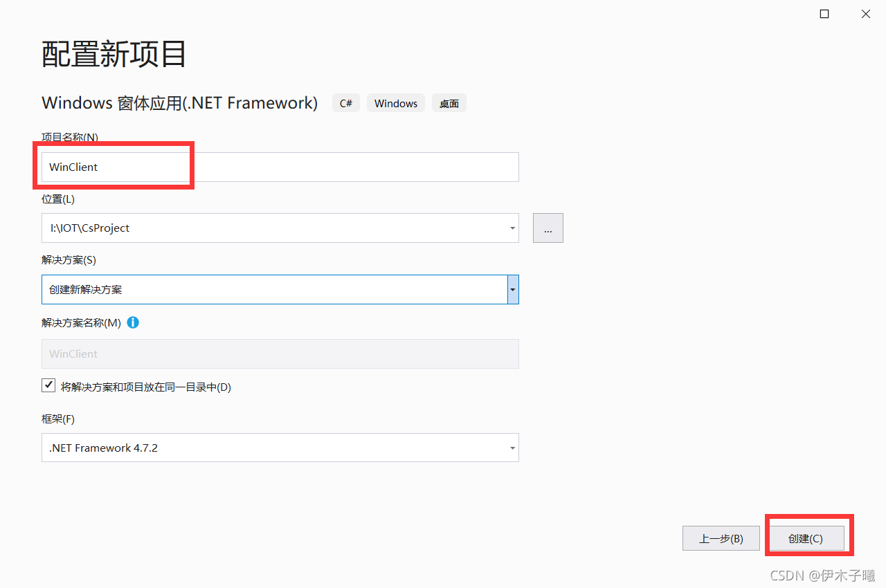The image size is (886, 588).
Task: Focus the project name field containing WinClient
Action: click(x=280, y=167)
